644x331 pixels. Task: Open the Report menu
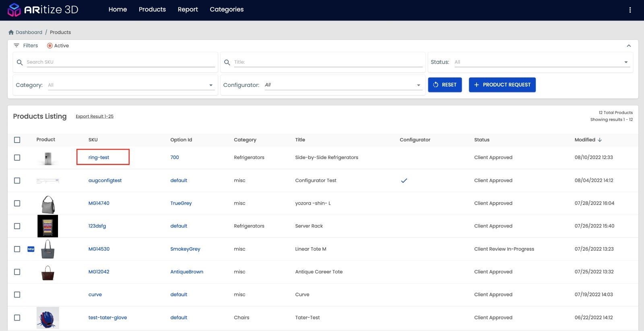[188, 9]
